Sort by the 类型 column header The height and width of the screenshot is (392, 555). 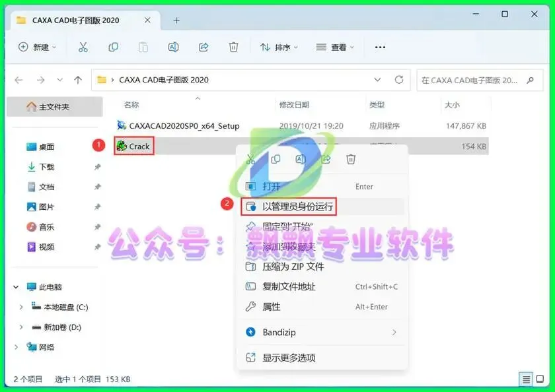(377, 105)
